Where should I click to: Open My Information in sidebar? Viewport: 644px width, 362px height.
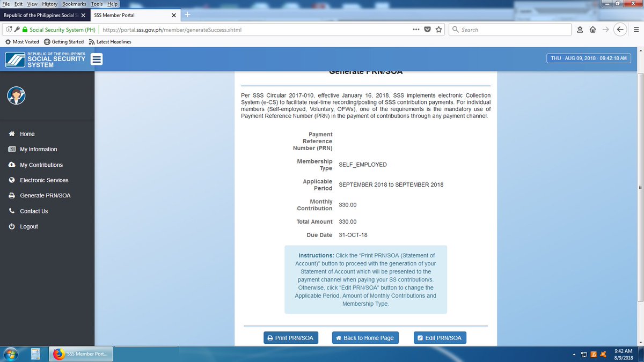point(38,149)
